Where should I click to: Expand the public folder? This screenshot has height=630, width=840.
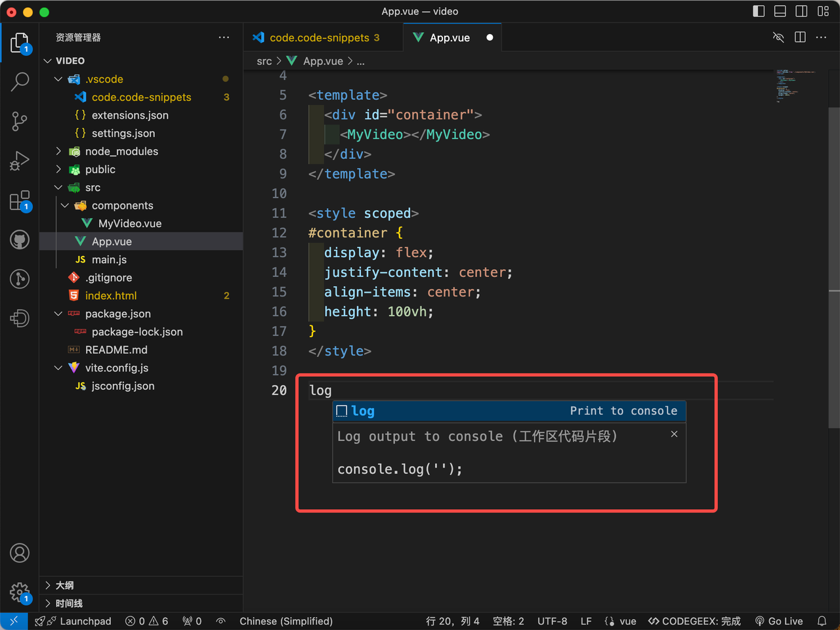58,169
